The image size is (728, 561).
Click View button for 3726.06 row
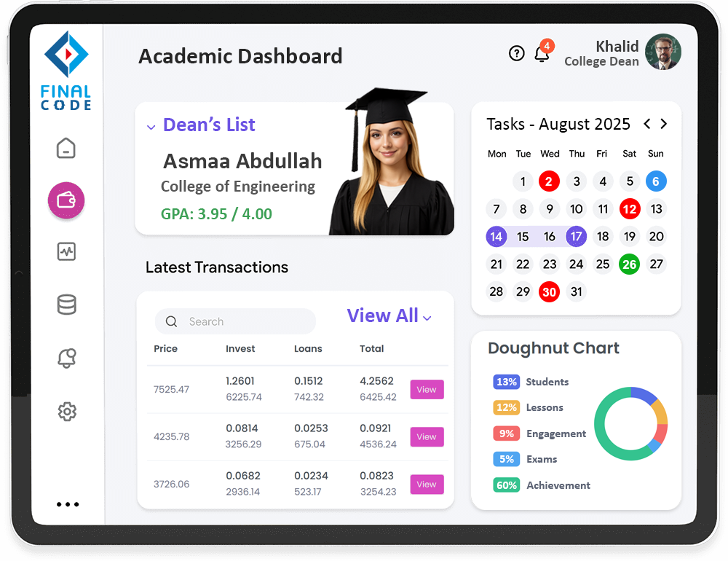click(x=427, y=484)
